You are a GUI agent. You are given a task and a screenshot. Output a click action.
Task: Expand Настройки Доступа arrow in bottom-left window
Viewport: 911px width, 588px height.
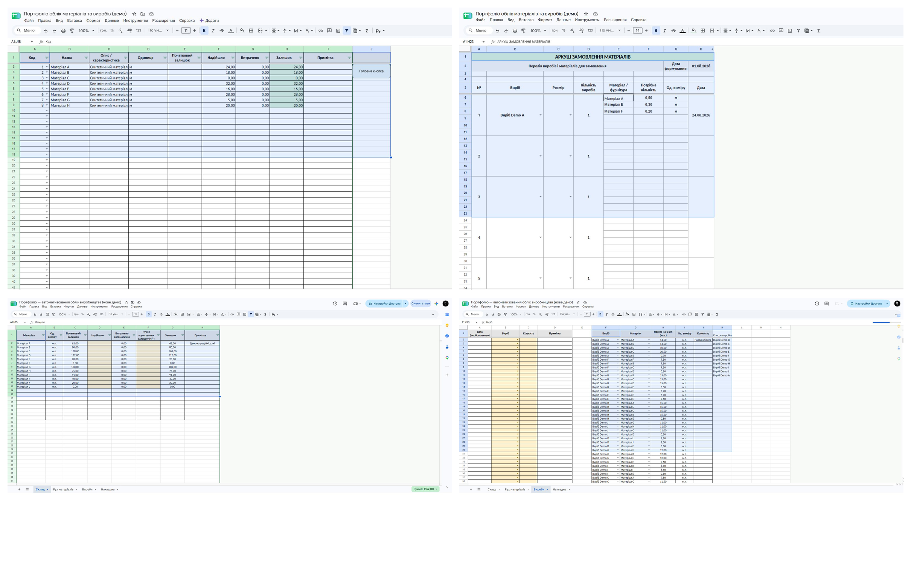[x=405, y=303]
